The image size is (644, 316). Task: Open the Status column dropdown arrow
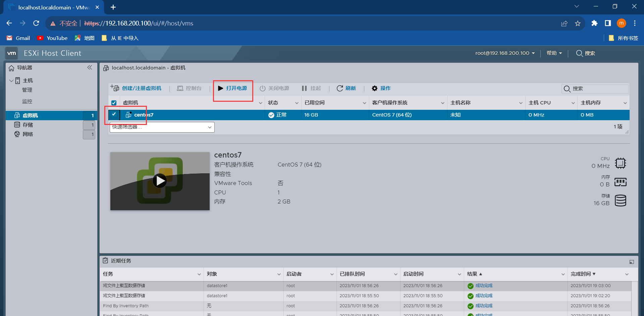pyautogui.click(x=297, y=103)
